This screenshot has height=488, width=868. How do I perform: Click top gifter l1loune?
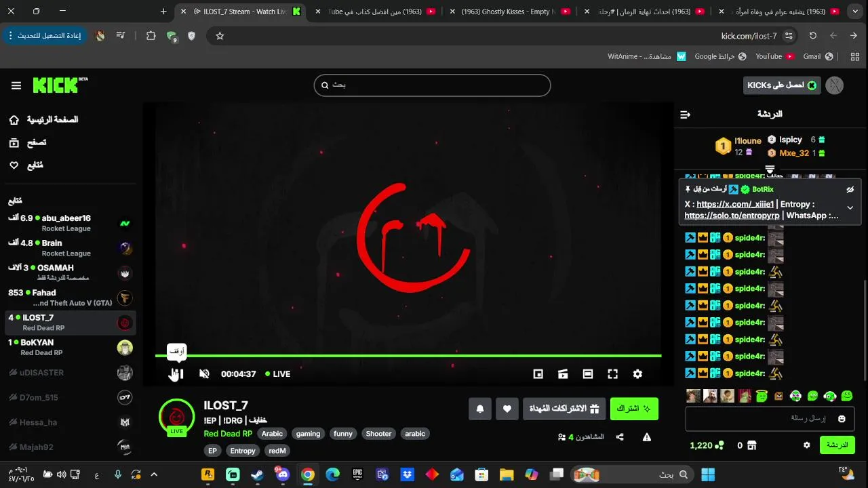click(748, 141)
